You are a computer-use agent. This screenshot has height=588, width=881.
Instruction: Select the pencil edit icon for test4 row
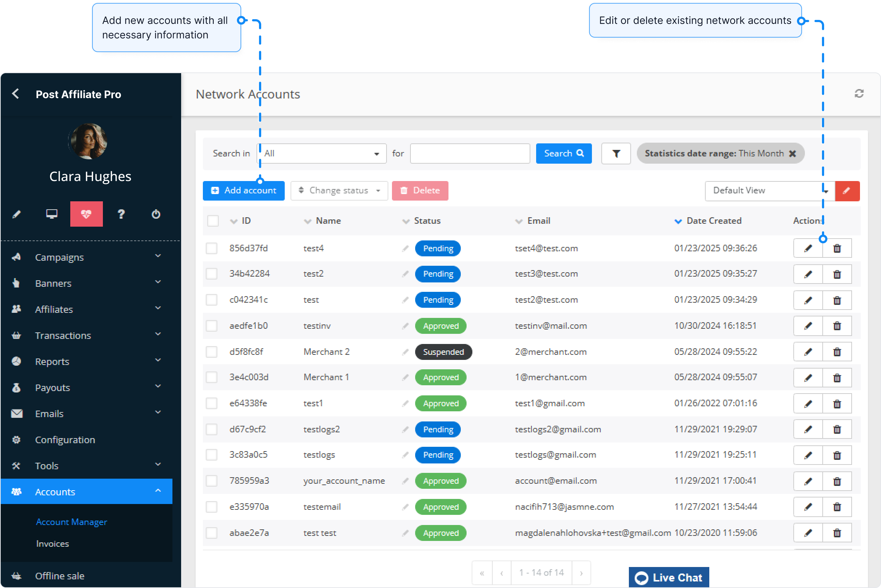(808, 248)
